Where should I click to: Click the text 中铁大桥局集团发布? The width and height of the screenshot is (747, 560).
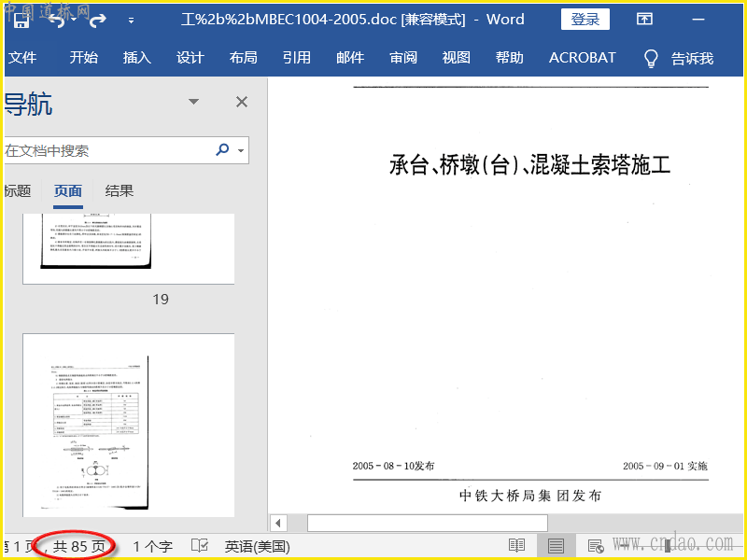[x=530, y=496]
